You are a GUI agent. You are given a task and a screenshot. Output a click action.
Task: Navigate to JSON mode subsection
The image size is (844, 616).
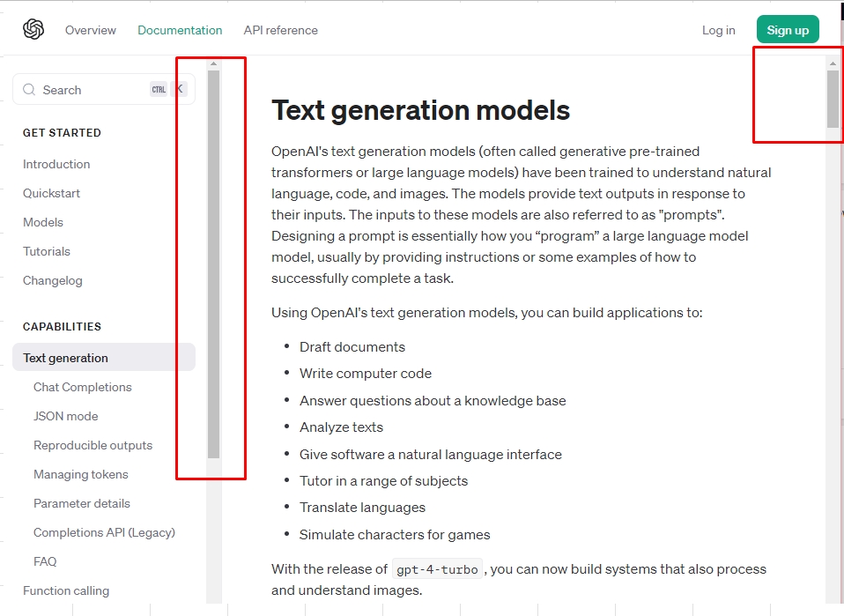click(65, 416)
